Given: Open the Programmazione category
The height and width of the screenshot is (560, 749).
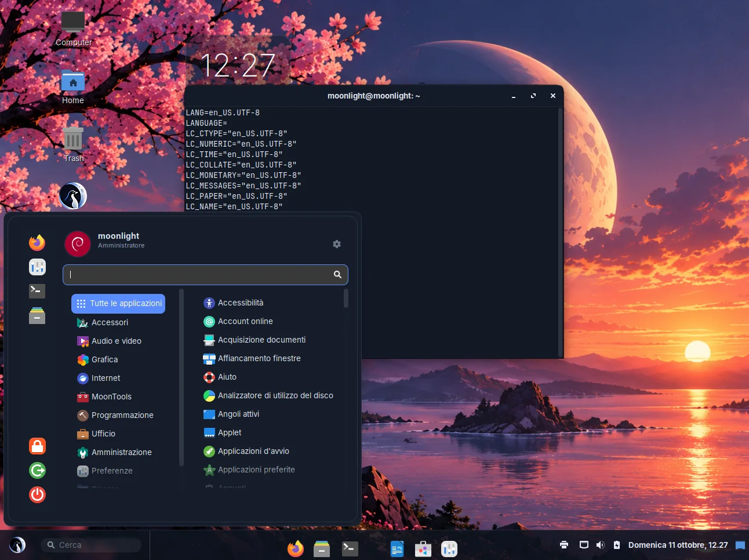Looking at the screenshot, I should [x=122, y=415].
